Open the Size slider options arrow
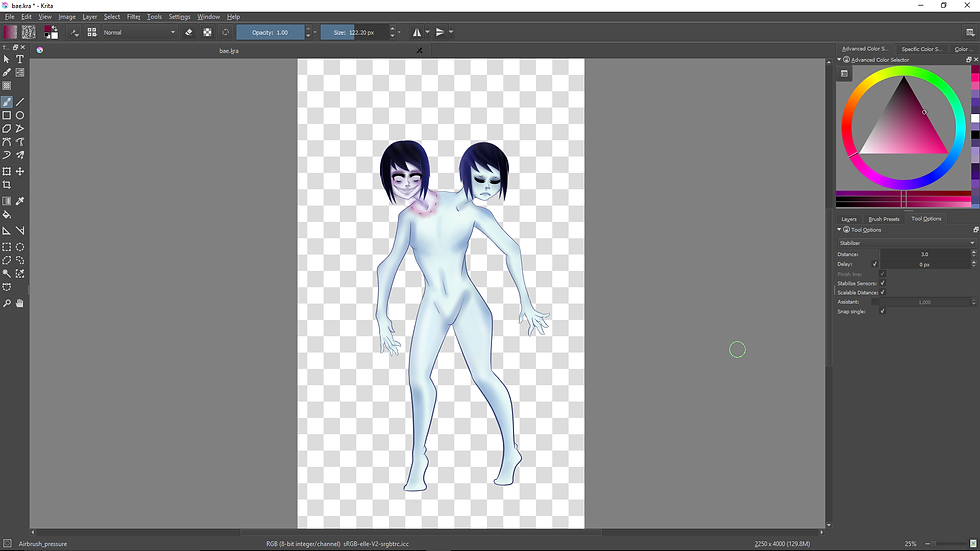The image size is (980, 551). (399, 32)
